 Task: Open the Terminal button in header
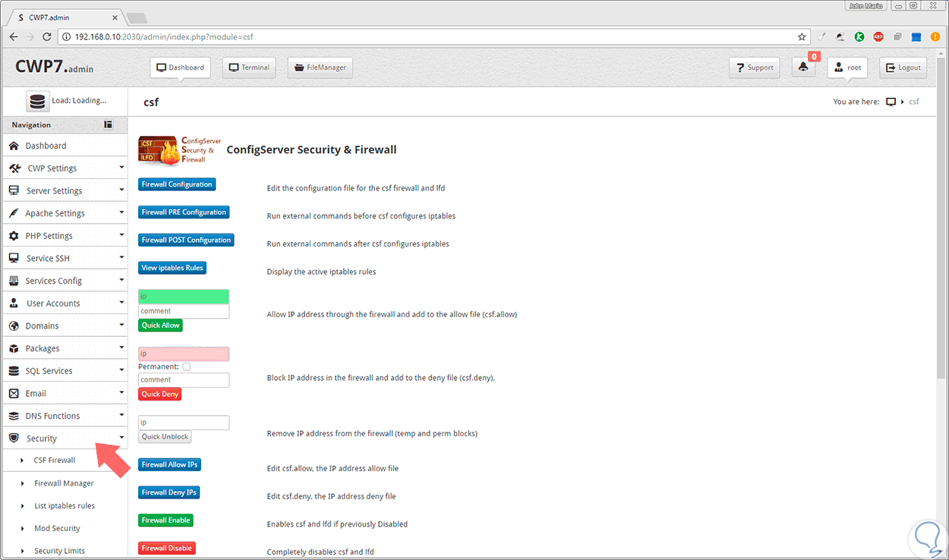click(x=249, y=68)
